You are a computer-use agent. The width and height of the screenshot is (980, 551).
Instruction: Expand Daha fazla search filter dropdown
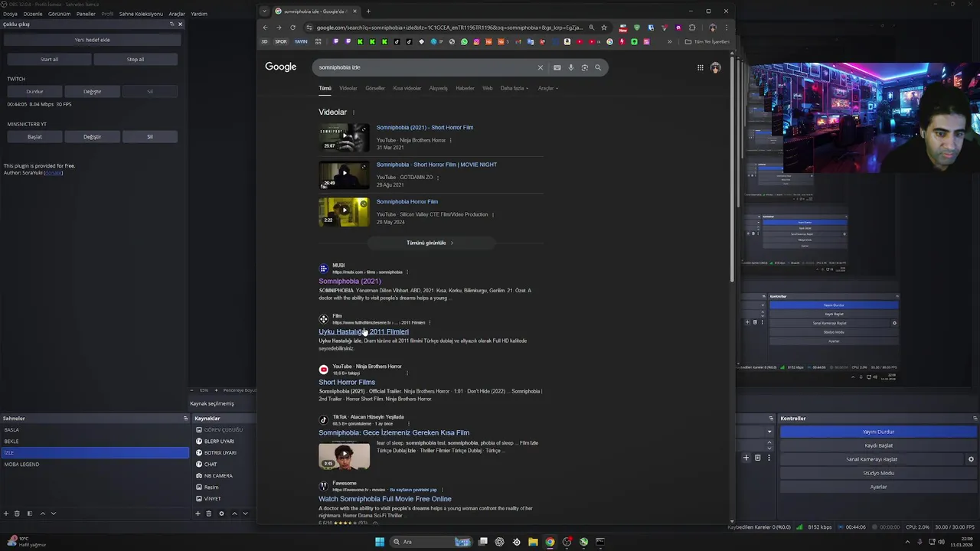514,88
